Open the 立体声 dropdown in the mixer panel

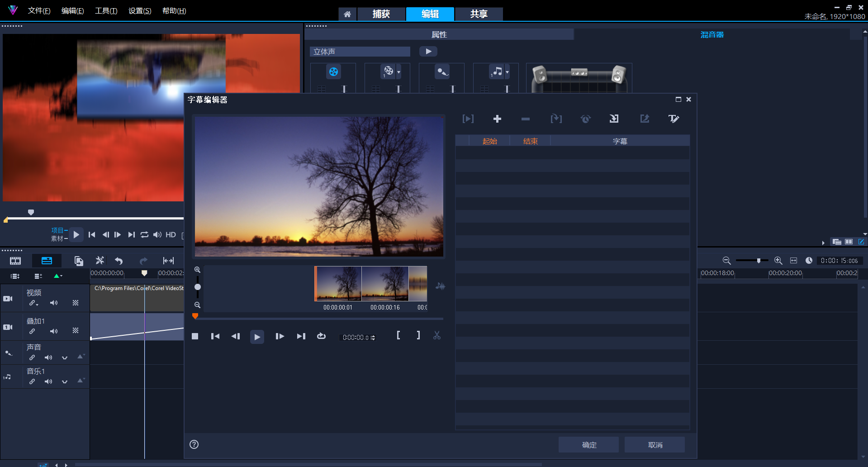360,51
